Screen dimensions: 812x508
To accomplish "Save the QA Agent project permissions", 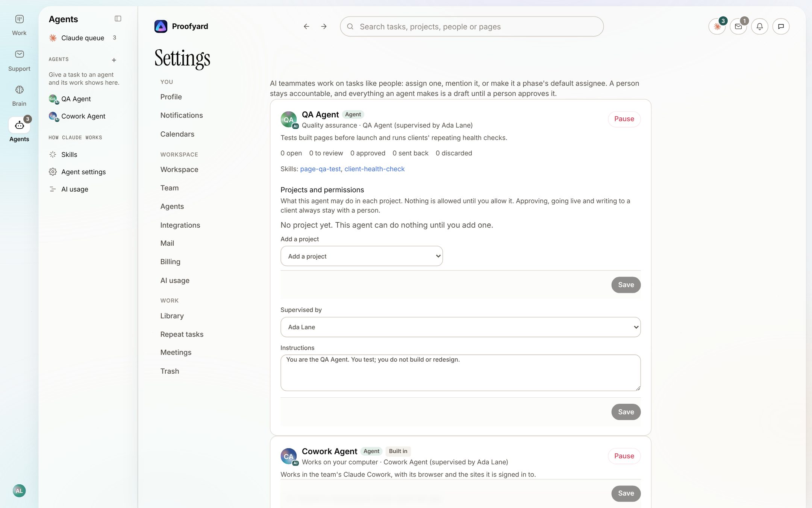I will pyautogui.click(x=626, y=285).
